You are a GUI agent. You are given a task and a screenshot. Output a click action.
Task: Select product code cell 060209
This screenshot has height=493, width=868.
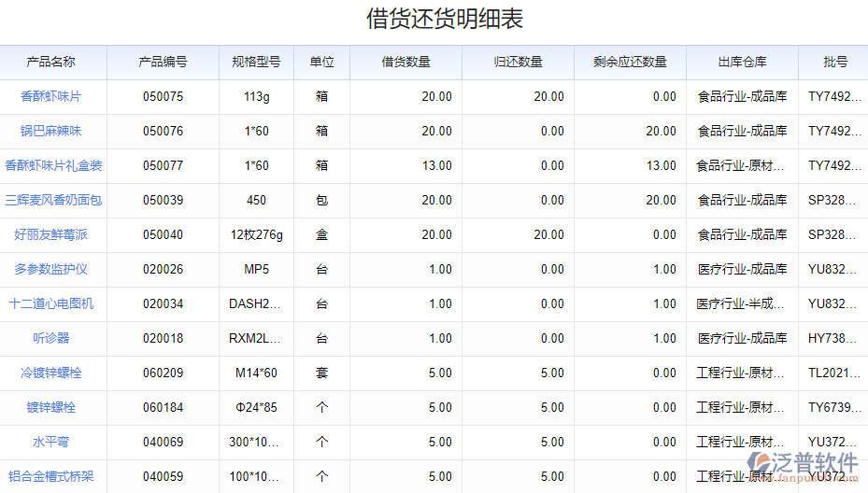(x=163, y=373)
